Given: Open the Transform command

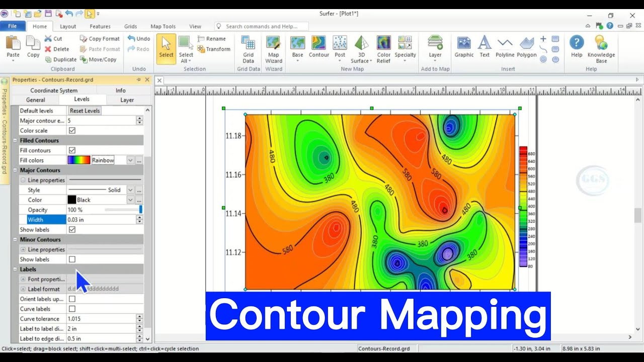Looking at the screenshot, I should pyautogui.click(x=214, y=49).
